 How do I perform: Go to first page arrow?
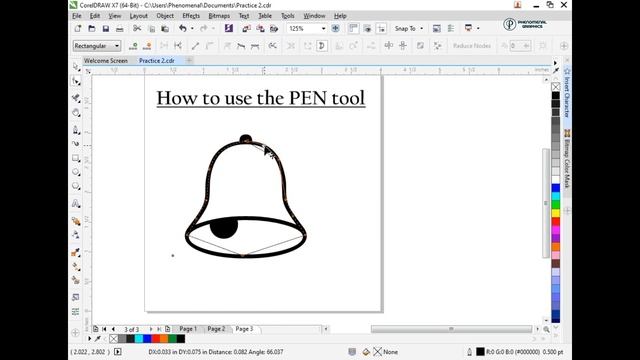[104, 329]
